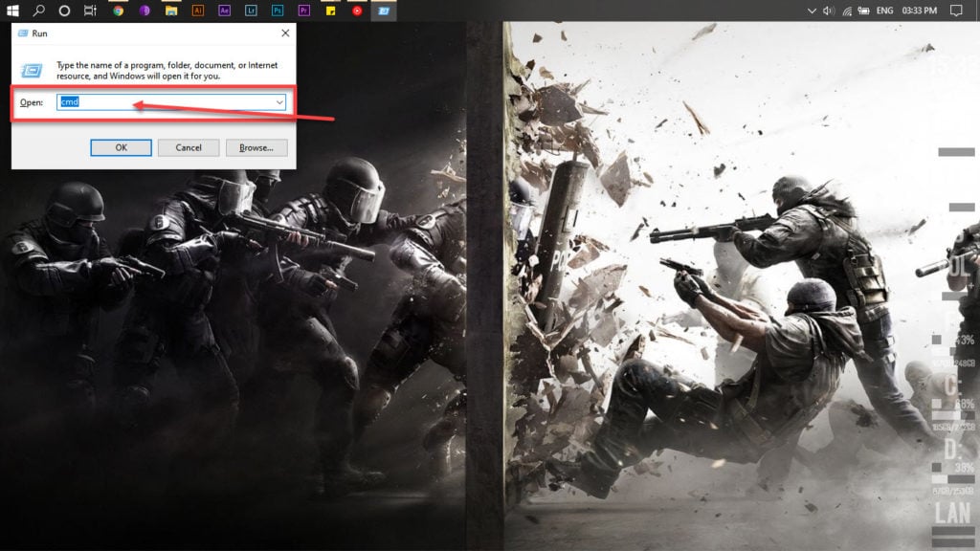The height and width of the screenshot is (551, 980).
Task: Confirm the Run dialog with OK
Action: (122, 148)
